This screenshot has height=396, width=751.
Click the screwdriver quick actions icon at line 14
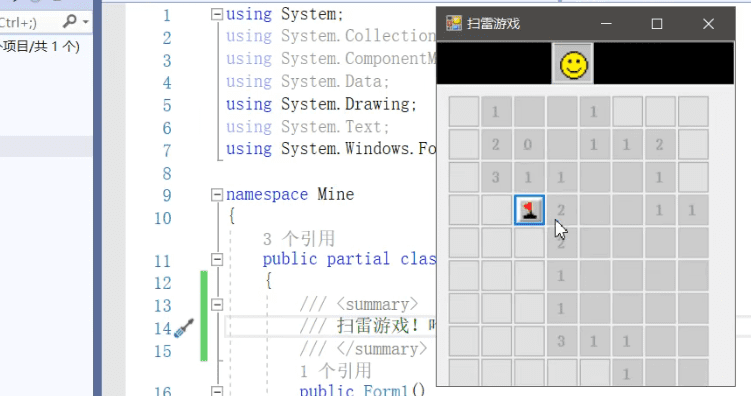[x=184, y=328]
